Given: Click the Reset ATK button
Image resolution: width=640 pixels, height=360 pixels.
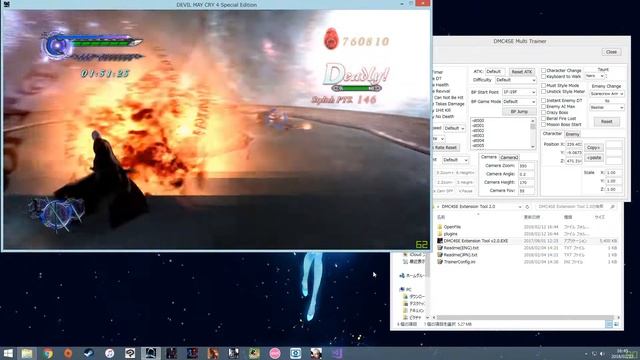Looking at the screenshot, I should pos(522,71).
